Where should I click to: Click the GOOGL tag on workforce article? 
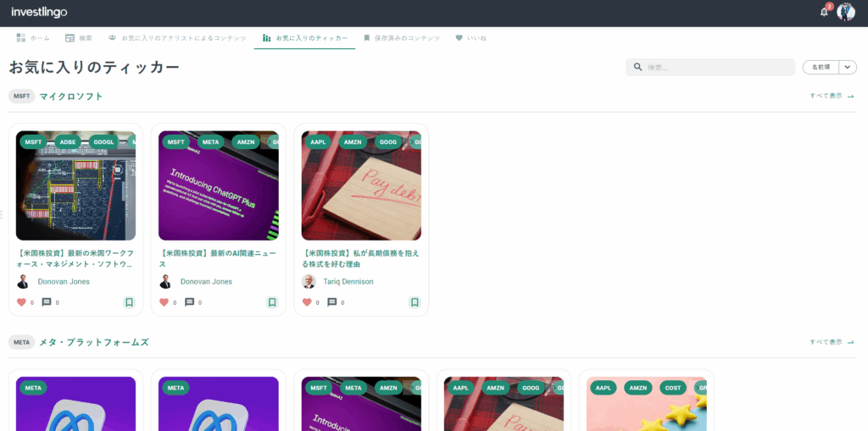tap(103, 141)
